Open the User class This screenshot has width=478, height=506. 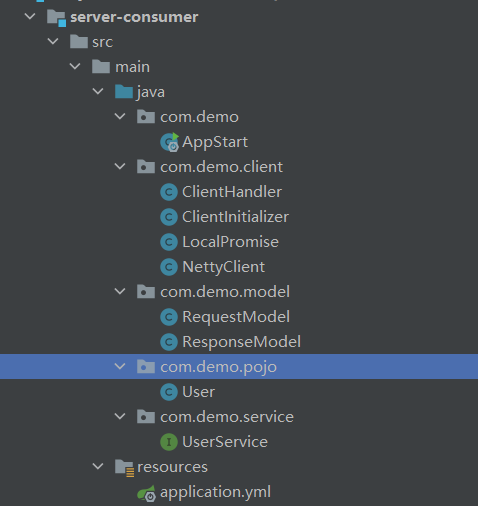pos(198,392)
